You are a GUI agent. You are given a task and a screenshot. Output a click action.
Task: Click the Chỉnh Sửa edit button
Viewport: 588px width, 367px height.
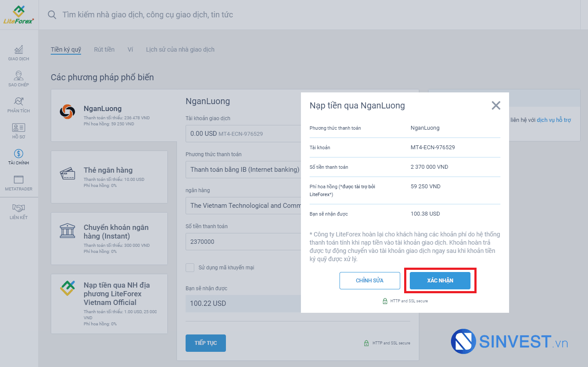tap(370, 281)
